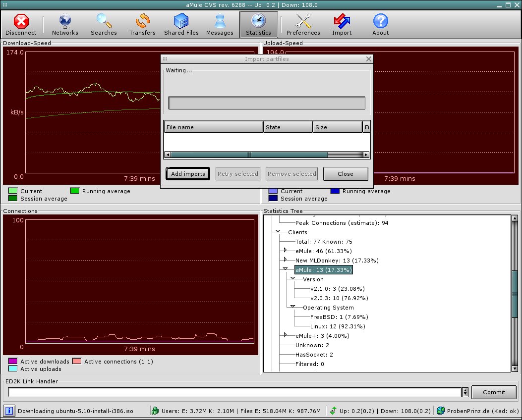
Task: Select the 'eMule: 46 (61.33%)' row
Action: pos(323,251)
